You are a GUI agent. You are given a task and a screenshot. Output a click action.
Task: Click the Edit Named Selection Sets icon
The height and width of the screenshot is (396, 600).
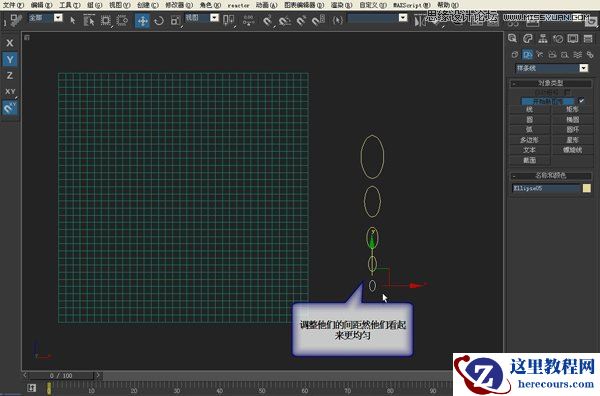click(x=337, y=20)
